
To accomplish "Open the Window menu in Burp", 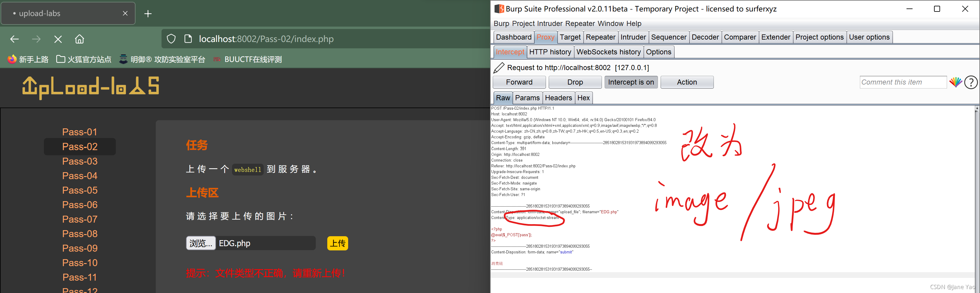I will pos(610,24).
